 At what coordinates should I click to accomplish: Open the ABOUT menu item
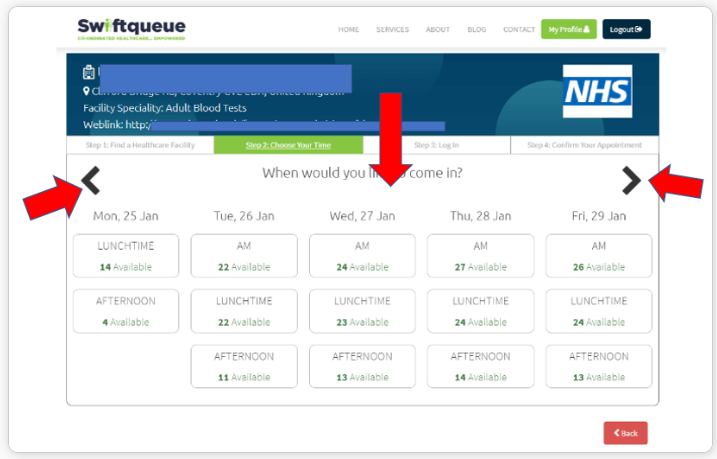tap(438, 30)
